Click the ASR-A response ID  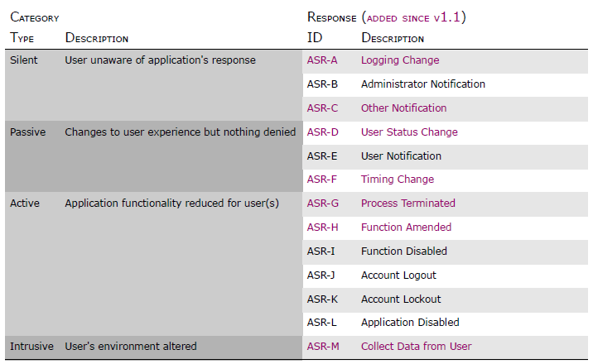pyautogui.click(x=322, y=60)
